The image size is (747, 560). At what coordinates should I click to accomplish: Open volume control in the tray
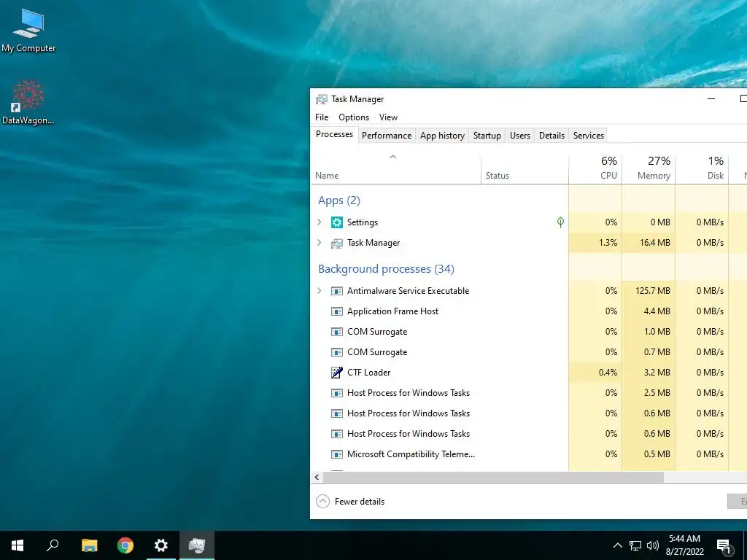point(653,545)
